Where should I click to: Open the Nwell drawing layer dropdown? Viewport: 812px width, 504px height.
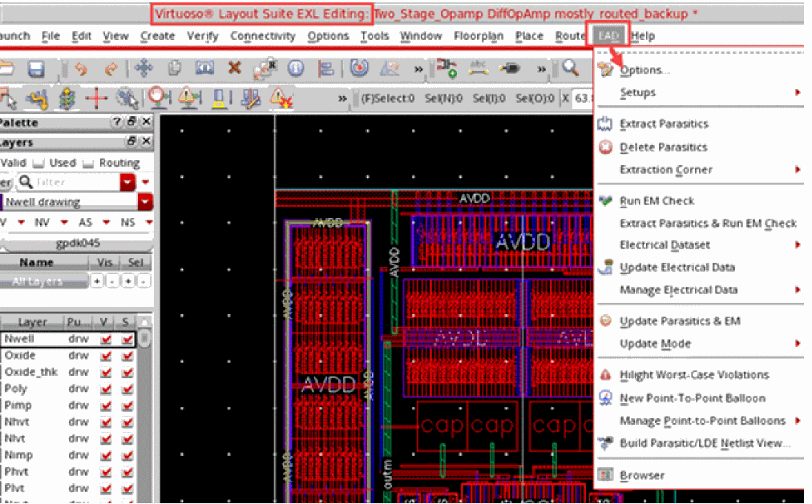tap(145, 202)
